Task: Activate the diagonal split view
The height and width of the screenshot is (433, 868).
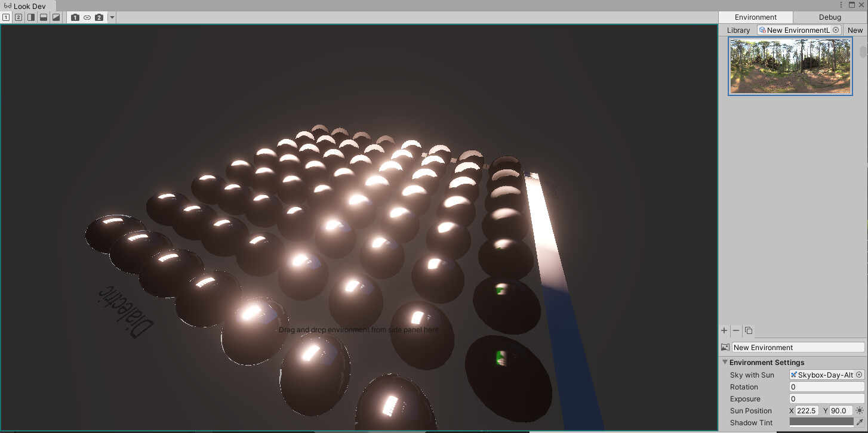Action: 56,17
